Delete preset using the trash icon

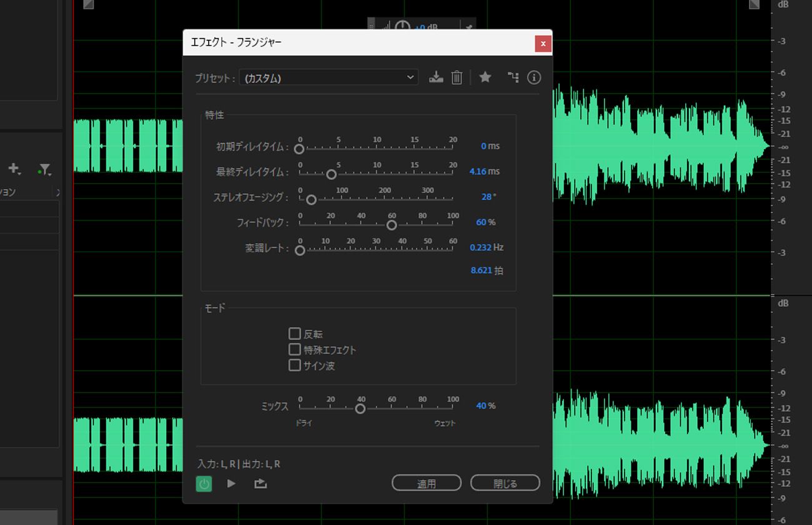tap(457, 77)
